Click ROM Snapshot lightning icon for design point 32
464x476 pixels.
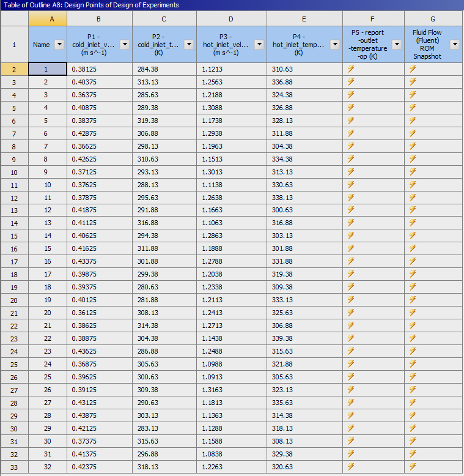pyautogui.click(x=413, y=466)
